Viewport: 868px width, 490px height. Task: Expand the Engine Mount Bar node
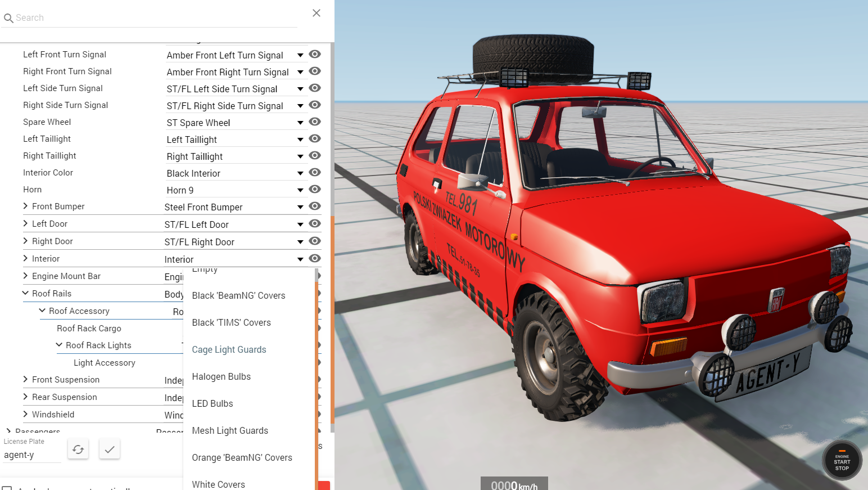pyautogui.click(x=25, y=276)
